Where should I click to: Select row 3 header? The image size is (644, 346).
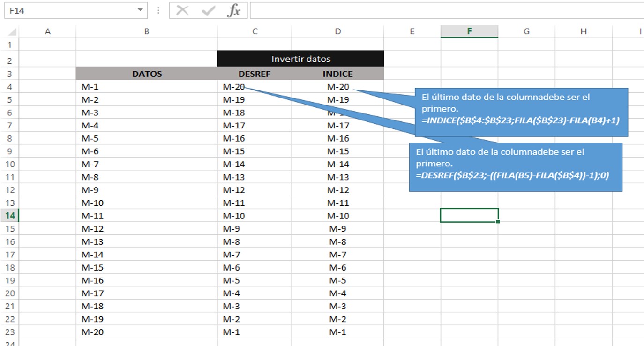point(10,74)
